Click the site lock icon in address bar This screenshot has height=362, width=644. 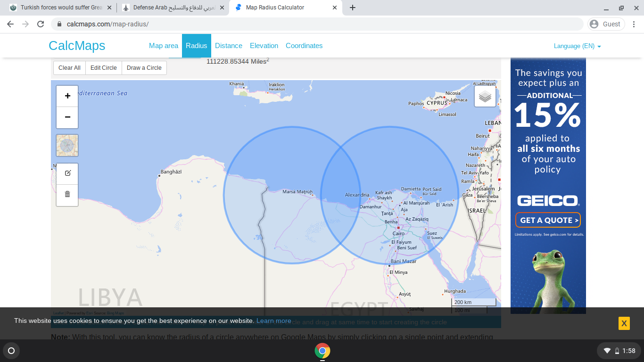pyautogui.click(x=59, y=24)
